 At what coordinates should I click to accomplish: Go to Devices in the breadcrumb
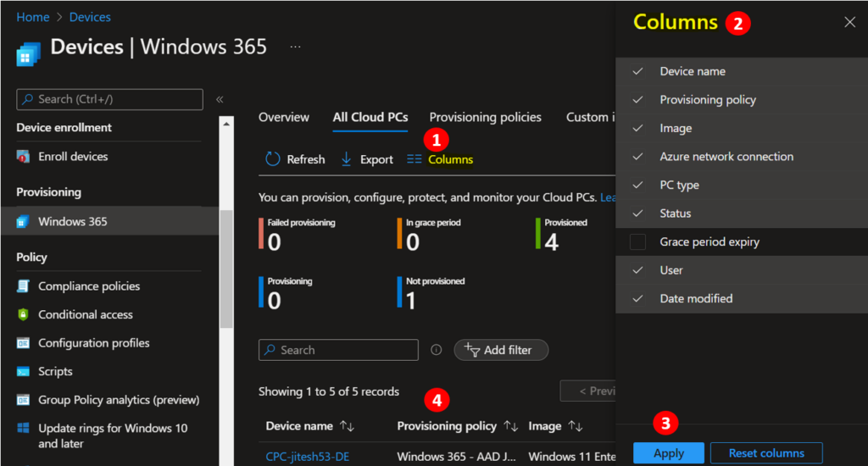90,17
